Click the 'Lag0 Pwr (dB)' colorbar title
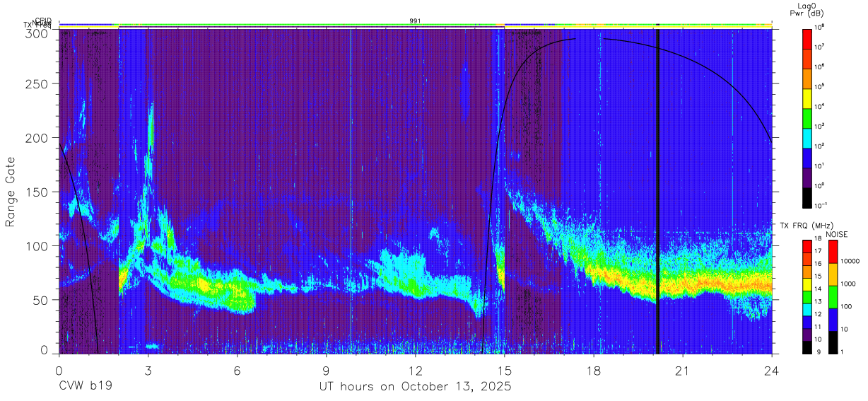 (x=807, y=9)
